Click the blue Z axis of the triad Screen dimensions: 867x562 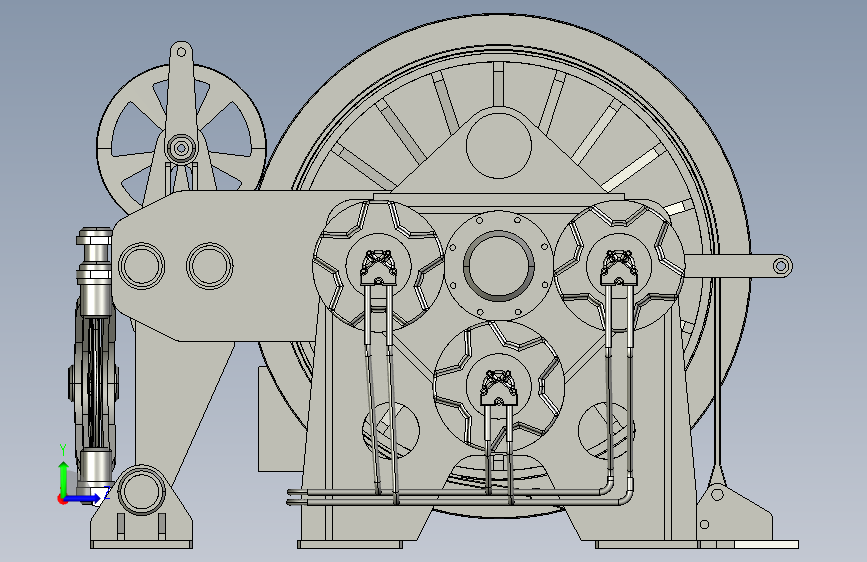point(83,498)
